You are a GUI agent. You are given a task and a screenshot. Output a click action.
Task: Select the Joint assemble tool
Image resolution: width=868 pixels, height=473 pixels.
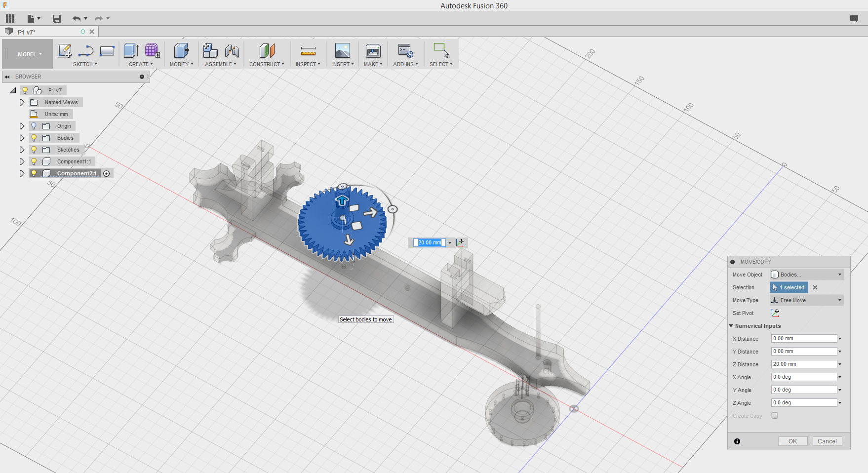click(232, 50)
